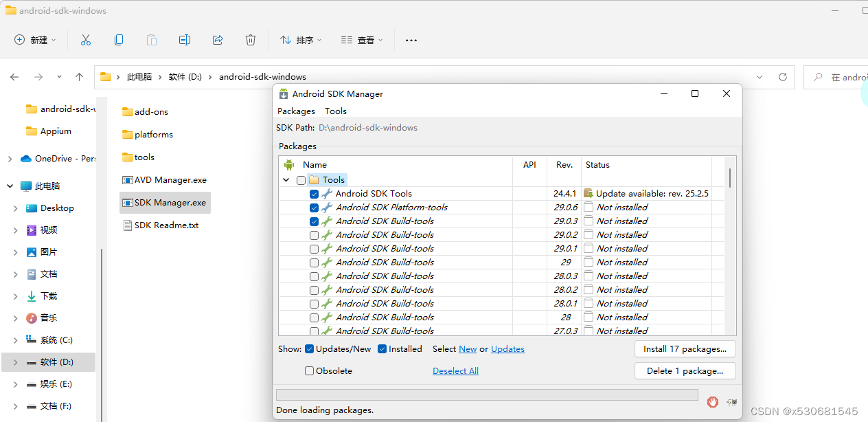Click the Copy icon in Explorer toolbar
868x422 pixels.
(119, 40)
